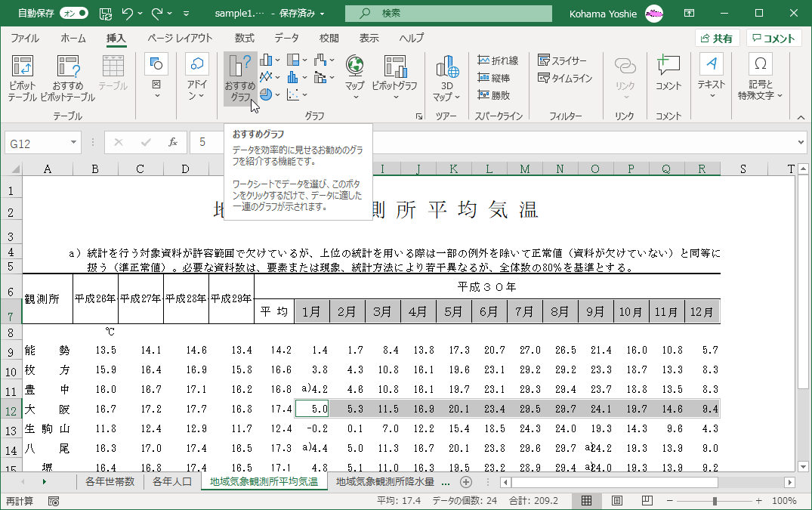Click the zoom slider in status bar
This screenshot has height=510, width=812.
(x=715, y=501)
